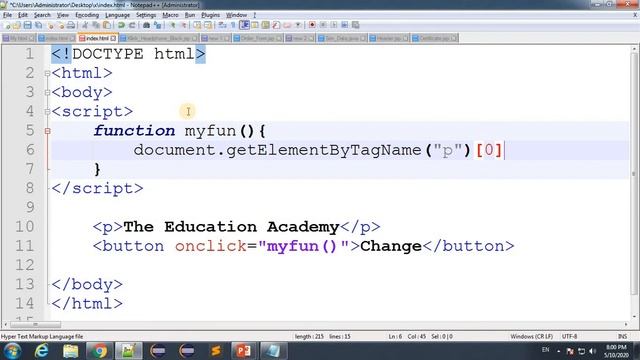This screenshot has width=640, height=360.
Task: Open the Plugins menu
Action: pos(210,15)
